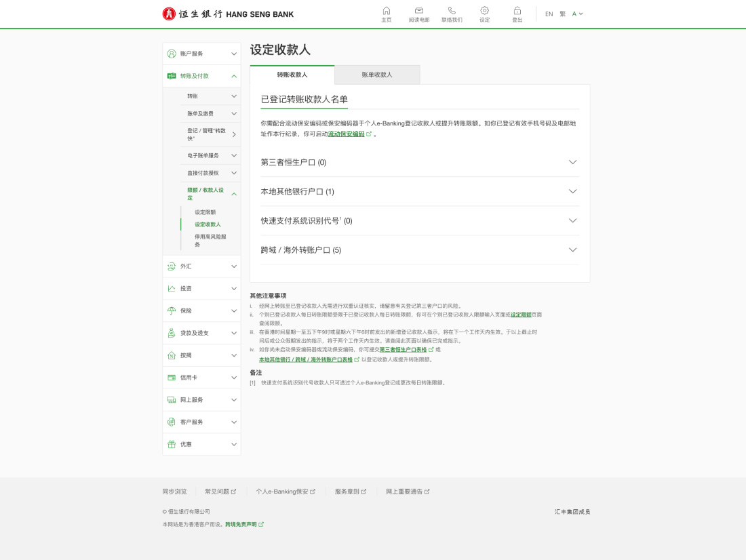Viewport: 746px width, 560px height.
Task: Expand the 第三者恒生户口 (0) section
Action: [572, 162]
